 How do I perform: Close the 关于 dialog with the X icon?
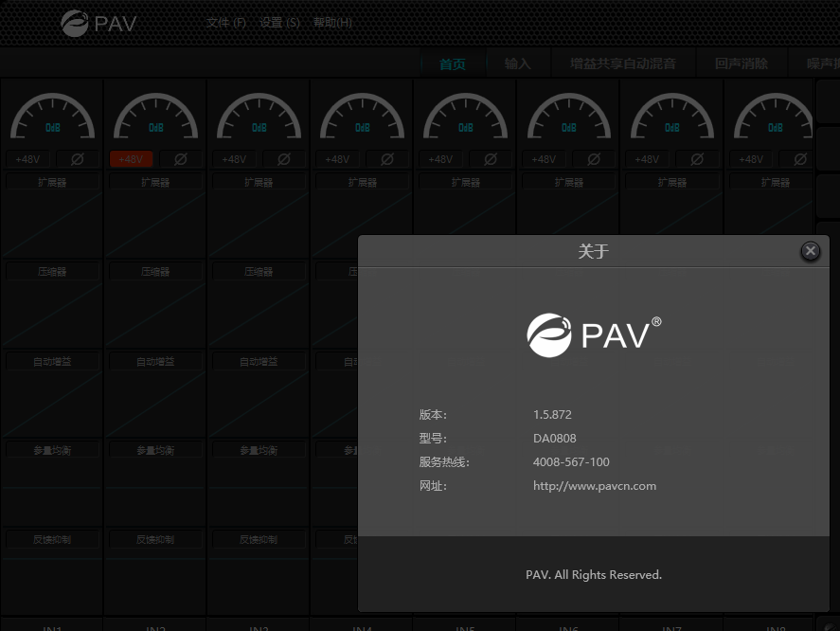[810, 251]
